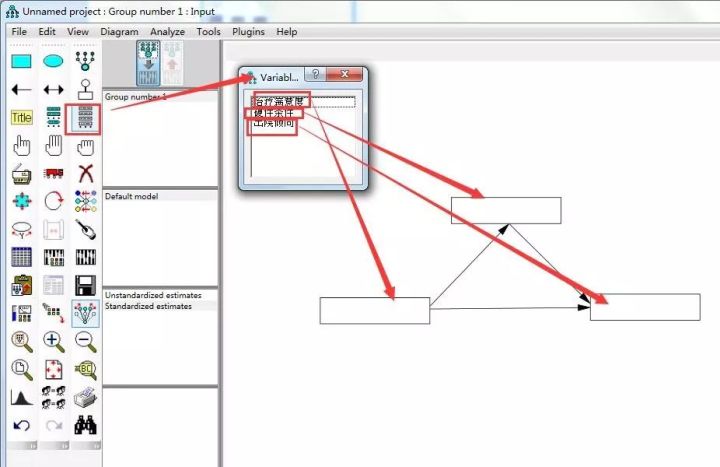Image resolution: width=720 pixels, height=467 pixels.
Task: Select Default model in models panel
Action: click(x=160, y=196)
